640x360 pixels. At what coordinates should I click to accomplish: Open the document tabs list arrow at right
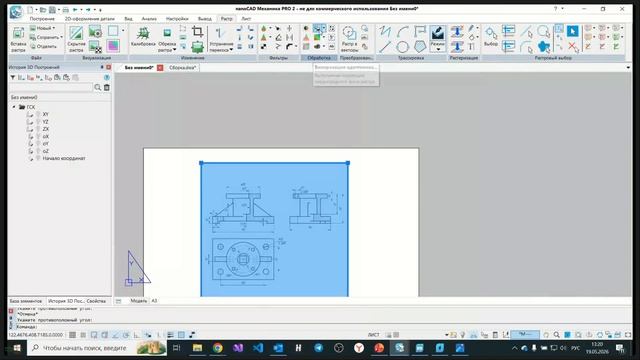[628, 67]
